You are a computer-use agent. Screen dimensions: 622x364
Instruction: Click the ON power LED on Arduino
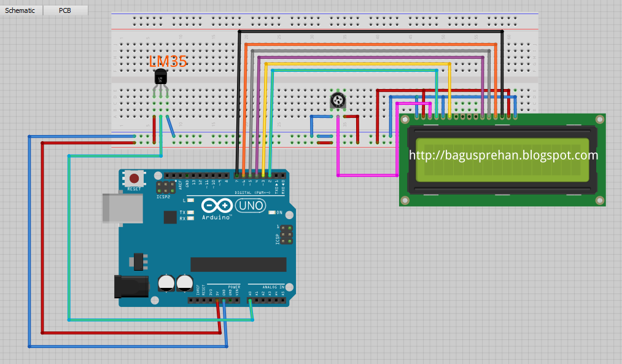point(272,212)
